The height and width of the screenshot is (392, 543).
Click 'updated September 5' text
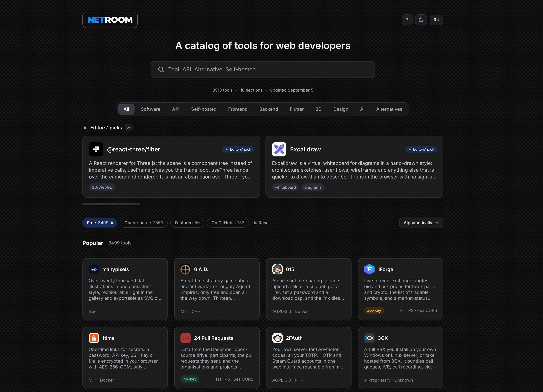(292, 90)
